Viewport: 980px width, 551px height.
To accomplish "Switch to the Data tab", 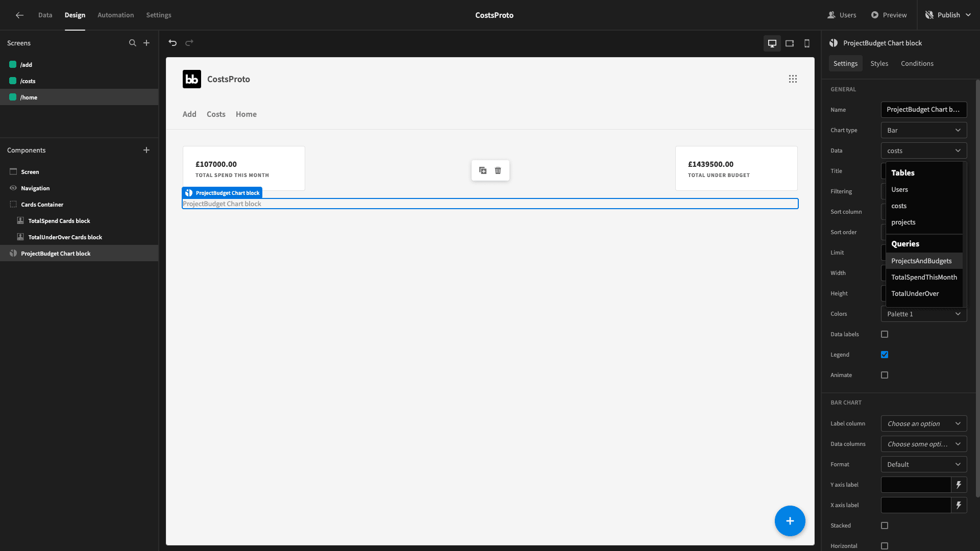I will [45, 15].
